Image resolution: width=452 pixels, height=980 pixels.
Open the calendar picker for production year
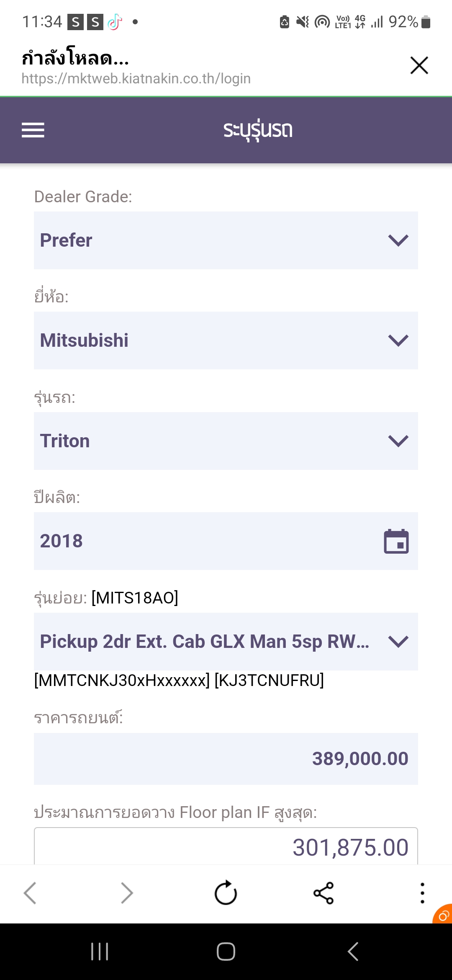pyautogui.click(x=396, y=541)
